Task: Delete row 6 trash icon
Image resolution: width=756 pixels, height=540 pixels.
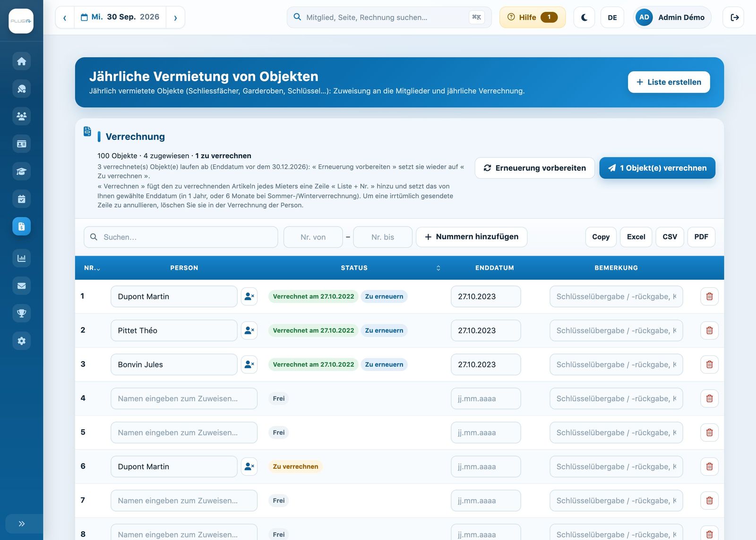Action: 709,467
